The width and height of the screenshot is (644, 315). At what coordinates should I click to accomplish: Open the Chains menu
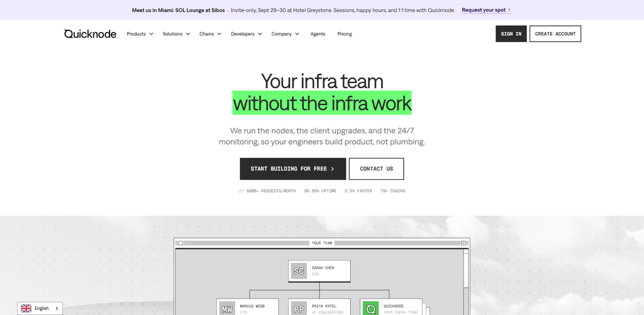(x=210, y=34)
